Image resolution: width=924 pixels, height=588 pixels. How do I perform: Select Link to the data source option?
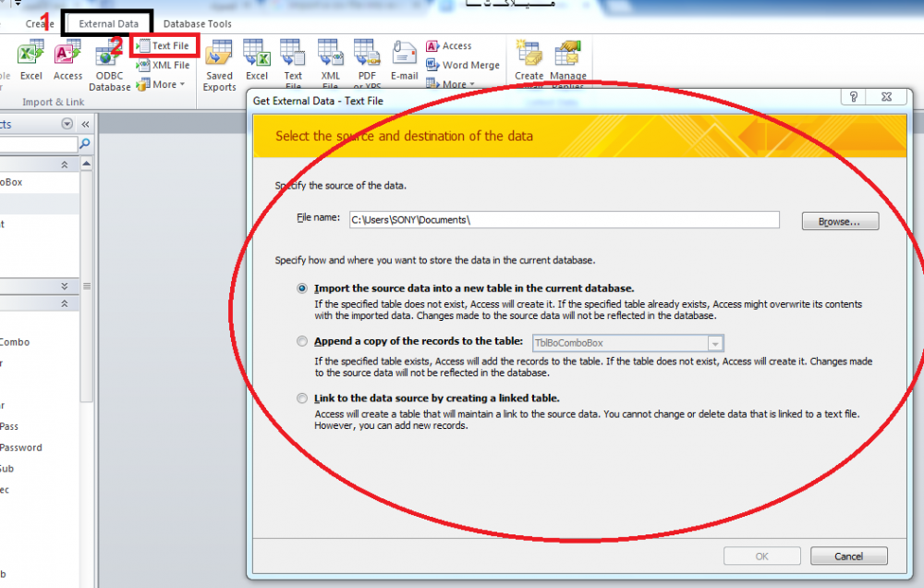[302, 398]
